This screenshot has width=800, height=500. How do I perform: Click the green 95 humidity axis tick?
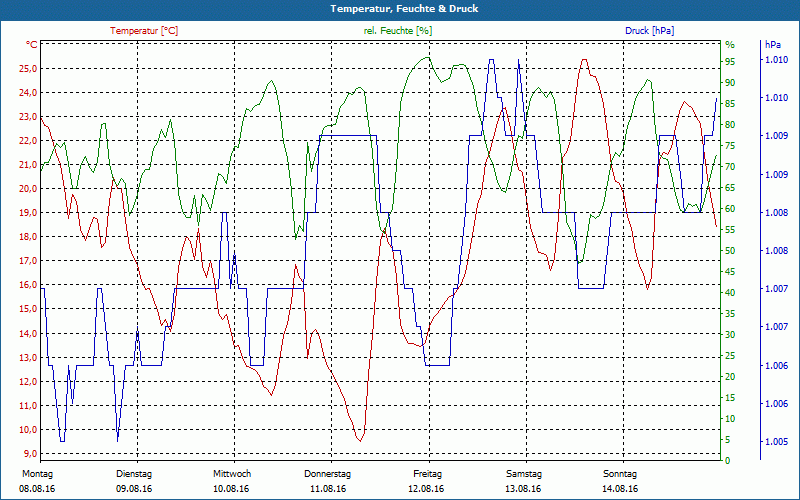[730, 62]
